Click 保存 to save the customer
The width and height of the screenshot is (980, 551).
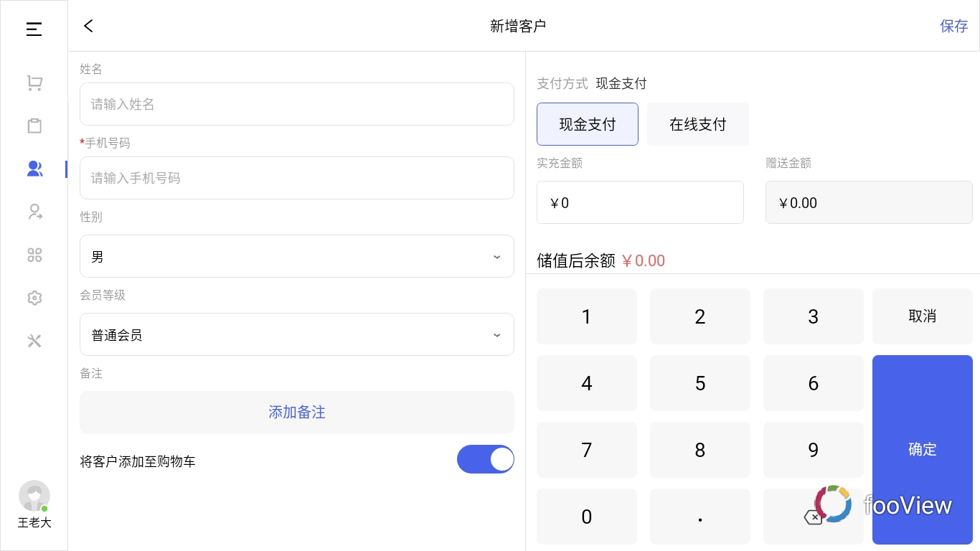pyautogui.click(x=953, y=26)
